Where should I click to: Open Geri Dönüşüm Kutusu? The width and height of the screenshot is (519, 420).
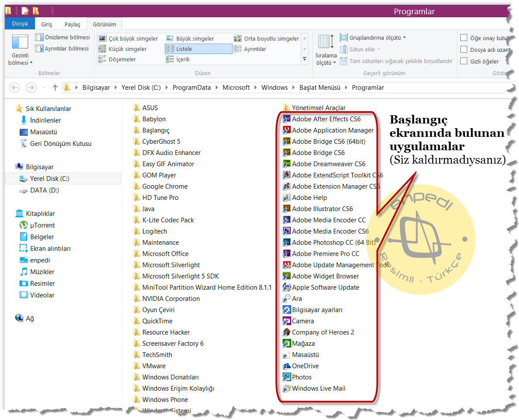(56, 144)
